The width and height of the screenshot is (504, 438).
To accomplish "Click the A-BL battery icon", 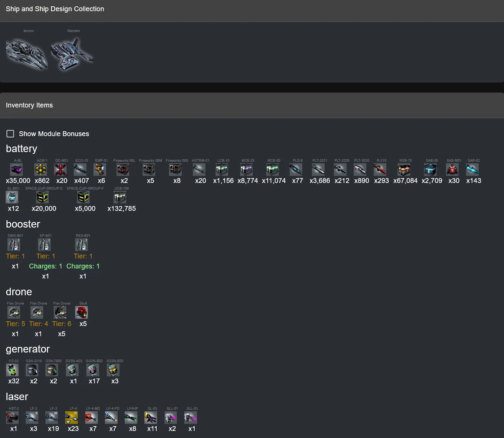I will (x=16, y=170).
